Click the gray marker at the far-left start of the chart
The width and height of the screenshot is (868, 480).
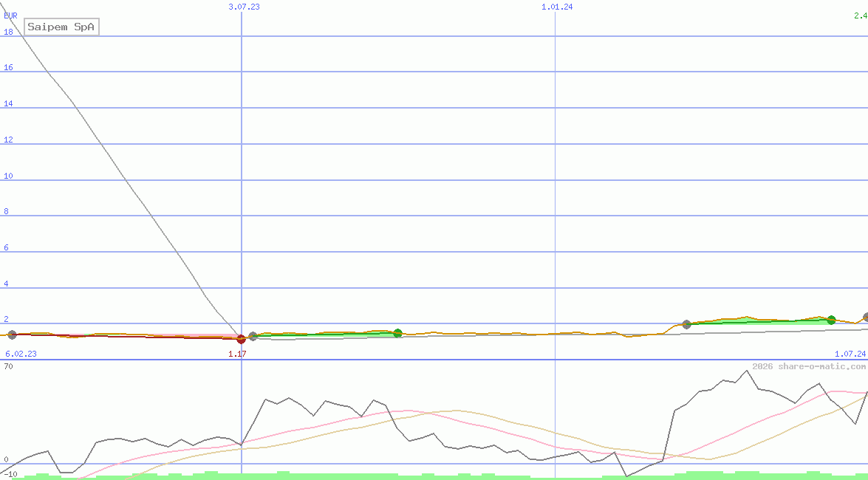(12, 335)
